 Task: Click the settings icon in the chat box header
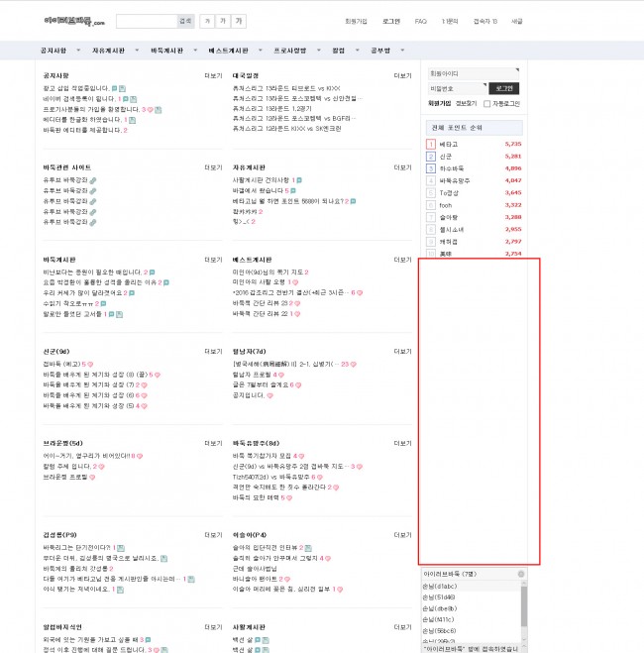[521, 575]
